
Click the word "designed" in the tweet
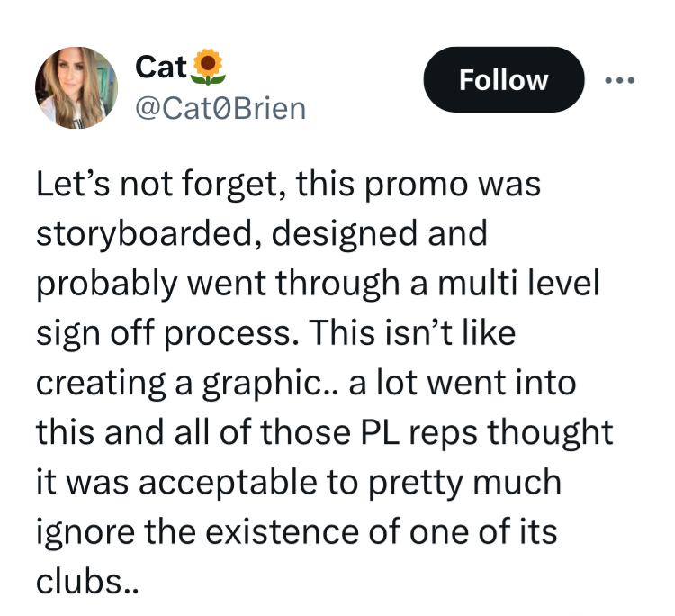tap(345, 234)
